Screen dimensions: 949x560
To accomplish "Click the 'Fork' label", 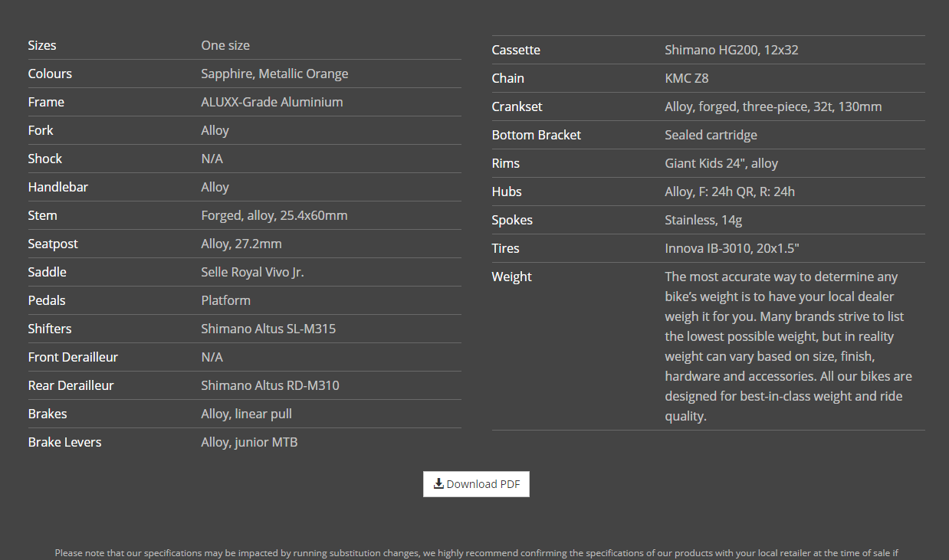I will 41,130.
